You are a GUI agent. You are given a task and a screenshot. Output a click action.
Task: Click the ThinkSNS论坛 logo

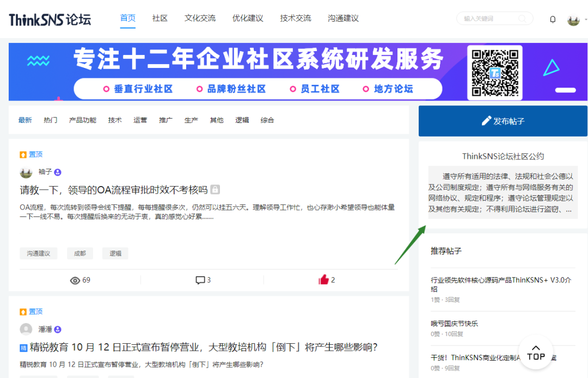pos(50,20)
